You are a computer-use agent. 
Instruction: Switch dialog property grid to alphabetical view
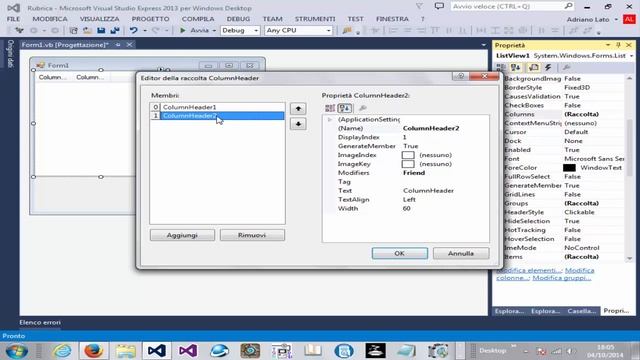tap(344, 108)
